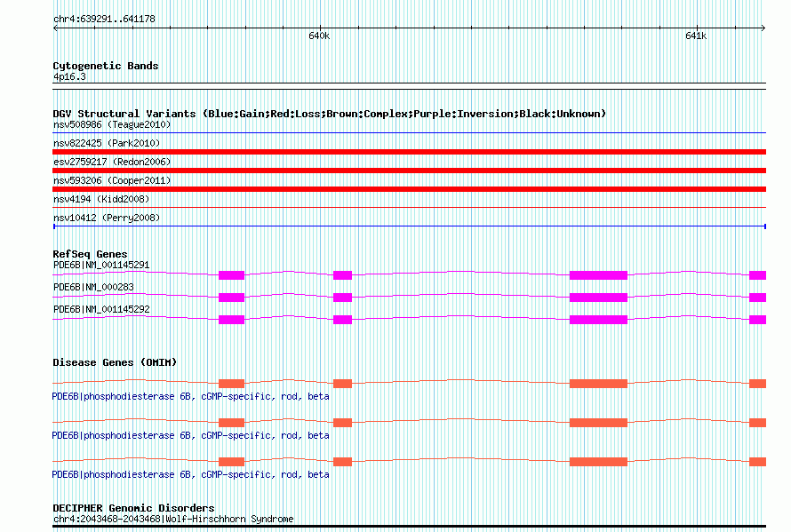791x532 pixels.
Task: Click the nsv4194 (Kidd2008) label
Action: pos(101,199)
